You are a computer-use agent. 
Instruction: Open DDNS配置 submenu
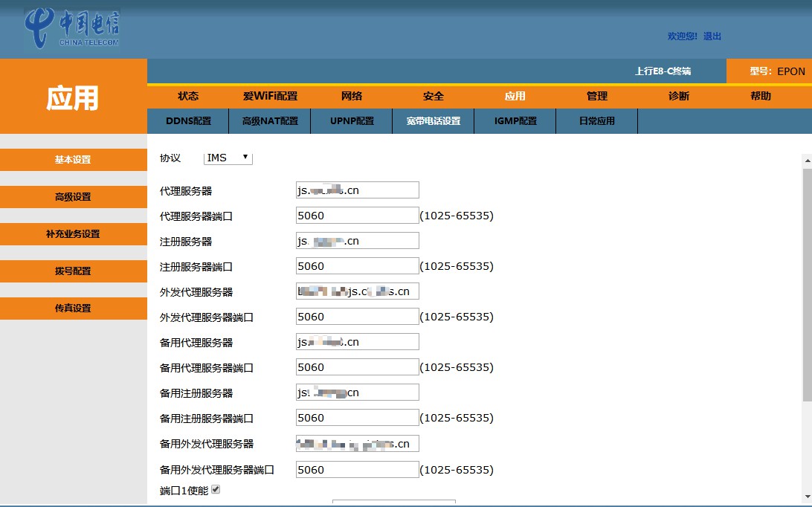[x=188, y=121]
